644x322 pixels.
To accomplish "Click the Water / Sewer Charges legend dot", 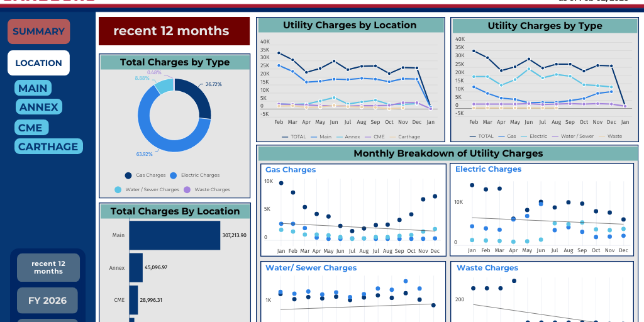I will click(x=118, y=190).
